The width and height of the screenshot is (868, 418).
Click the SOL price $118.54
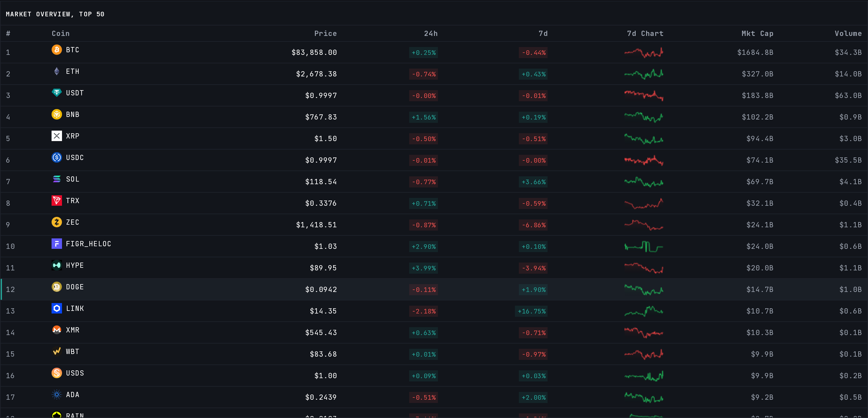tap(321, 182)
